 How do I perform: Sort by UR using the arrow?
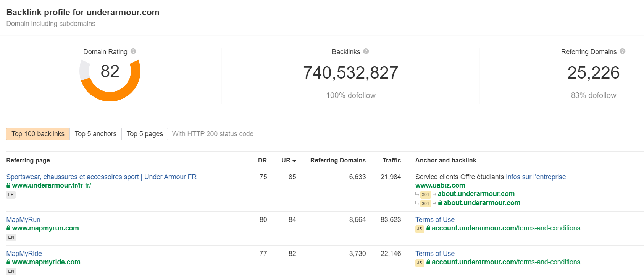tap(294, 161)
